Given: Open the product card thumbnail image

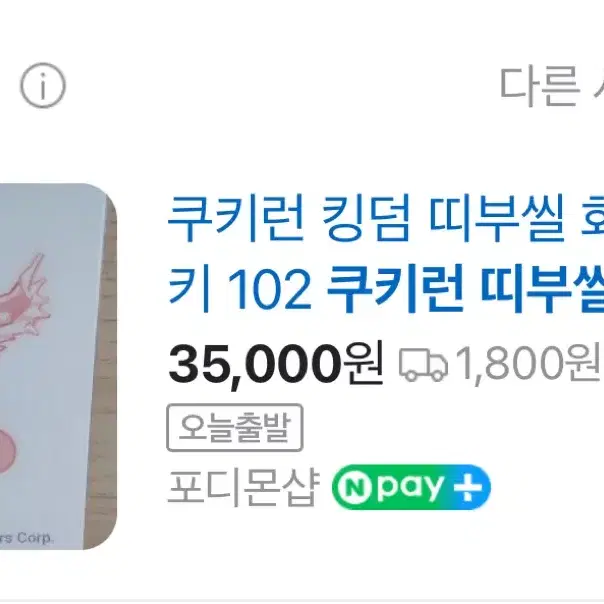Looking at the screenshot, I should coord(58,366).
